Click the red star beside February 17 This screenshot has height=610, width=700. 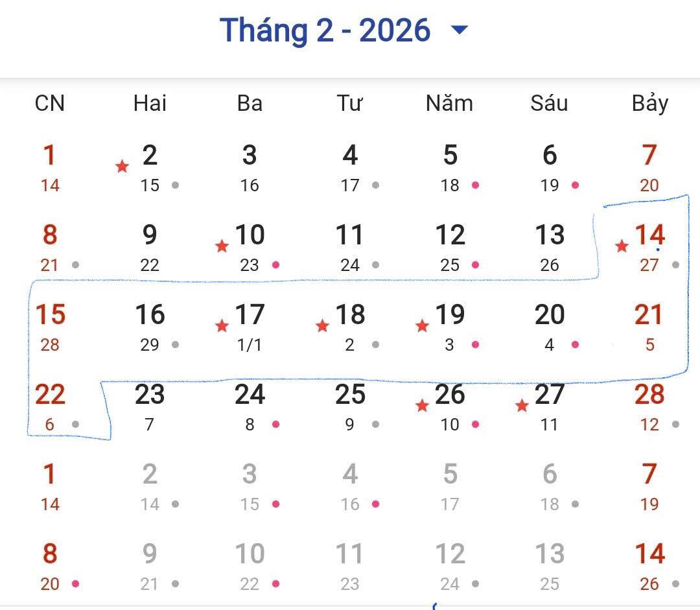point(222,326)
